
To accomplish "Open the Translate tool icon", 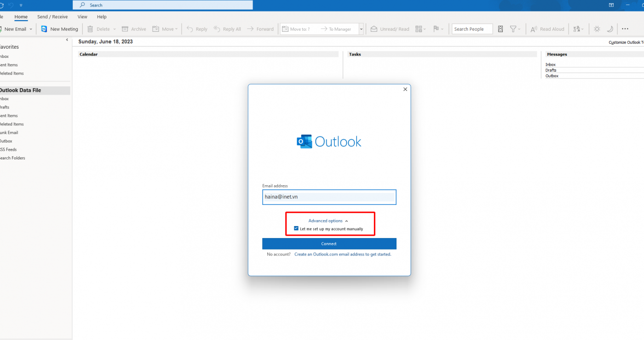I will click(577, 29).
